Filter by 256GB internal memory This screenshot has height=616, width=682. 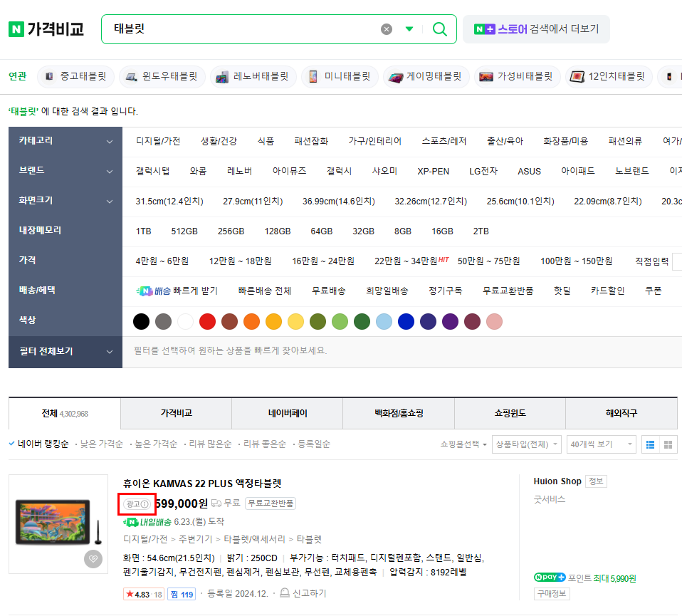tap(231, 231)
